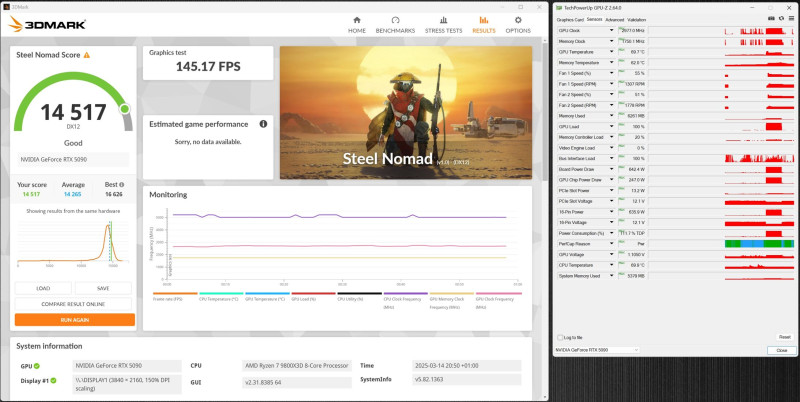Click the 3DMark app icon in its title bar
The width and height of the screenshot is (800, 402).
pyautogui.click(x=6, y=7)
